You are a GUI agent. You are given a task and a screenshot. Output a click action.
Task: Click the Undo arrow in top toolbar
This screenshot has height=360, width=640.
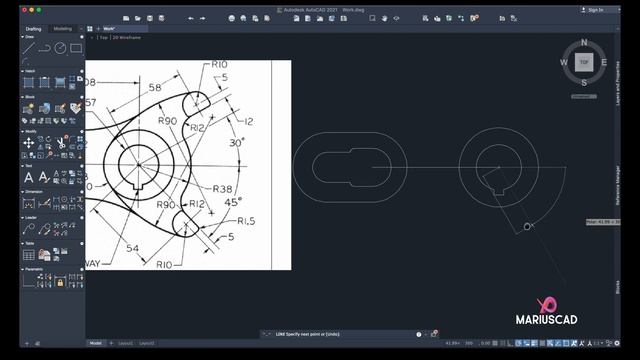tap(191, 18)
